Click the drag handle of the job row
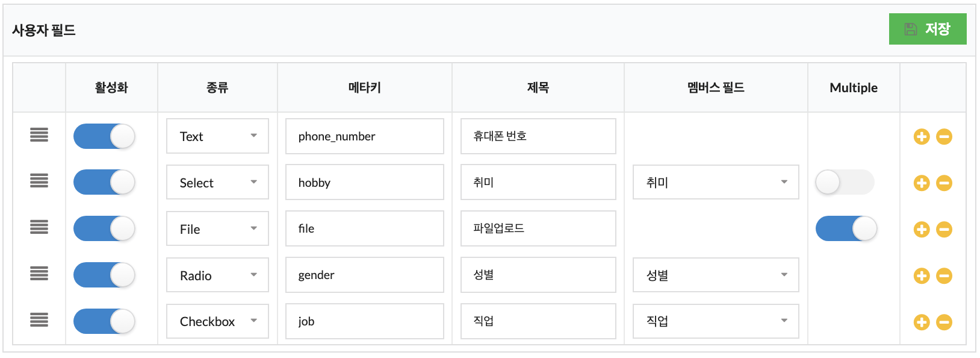 click(x=39, y=320)
